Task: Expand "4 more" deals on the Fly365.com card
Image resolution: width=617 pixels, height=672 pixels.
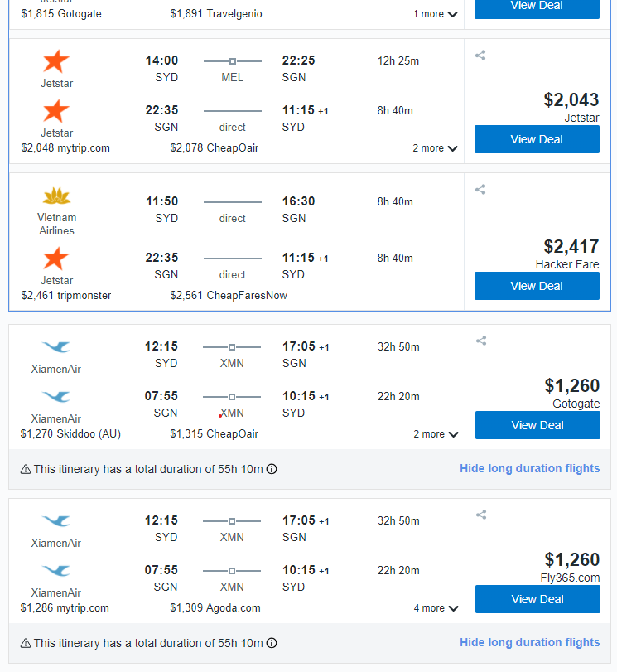Action: (436, 608)
